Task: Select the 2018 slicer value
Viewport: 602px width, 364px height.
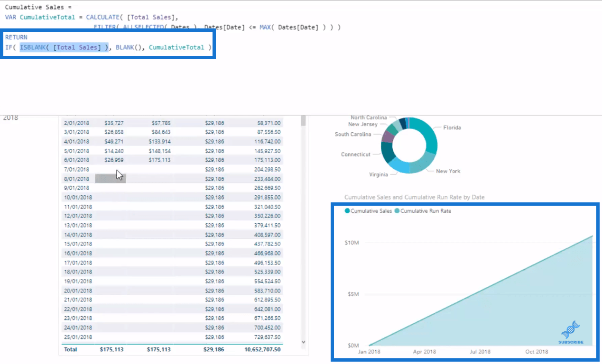Action: pyautogui.click(x=10, y=118)
